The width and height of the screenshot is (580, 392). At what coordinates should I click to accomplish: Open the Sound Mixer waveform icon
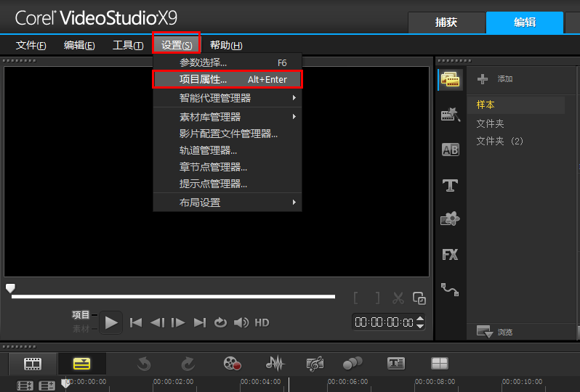275,364
